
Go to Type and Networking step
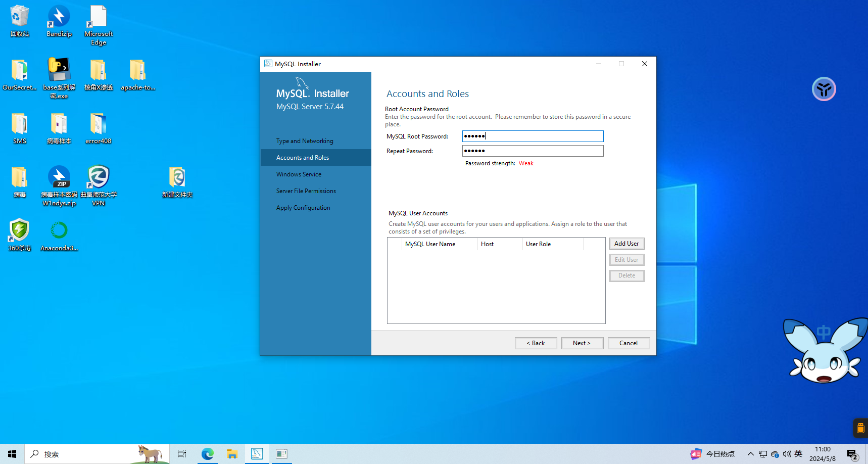click(305, 141)
